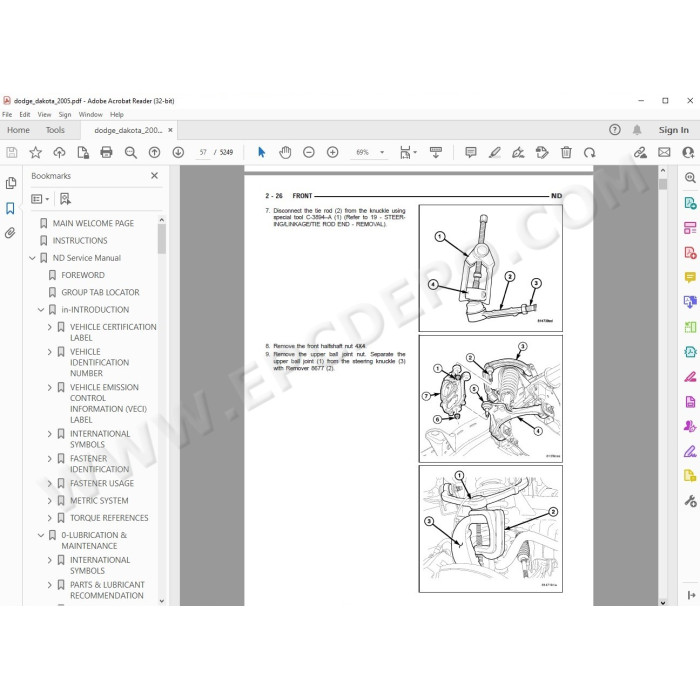The width and height of the screenshot is (700, 700).
Task: Click the document vertical scrollbar thumb
Action: pos(663,184)
